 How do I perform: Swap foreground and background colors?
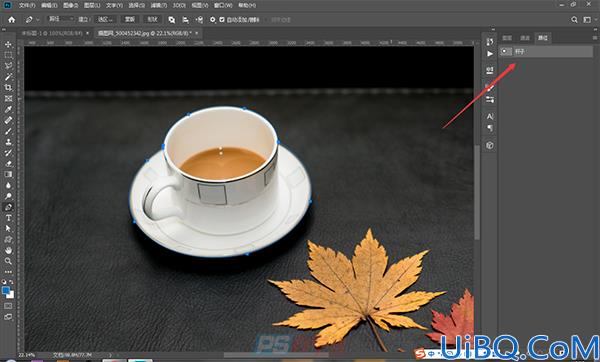point(11,282)
